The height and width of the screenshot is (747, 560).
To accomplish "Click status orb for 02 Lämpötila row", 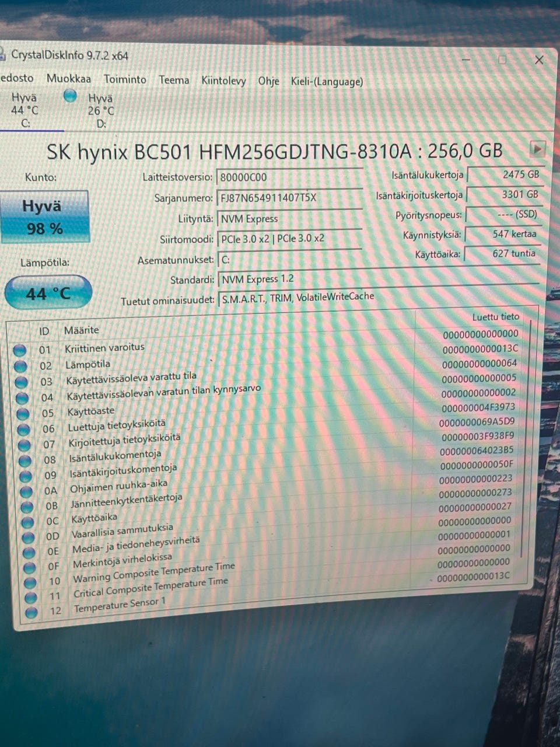I will click(x=20, y=366).
